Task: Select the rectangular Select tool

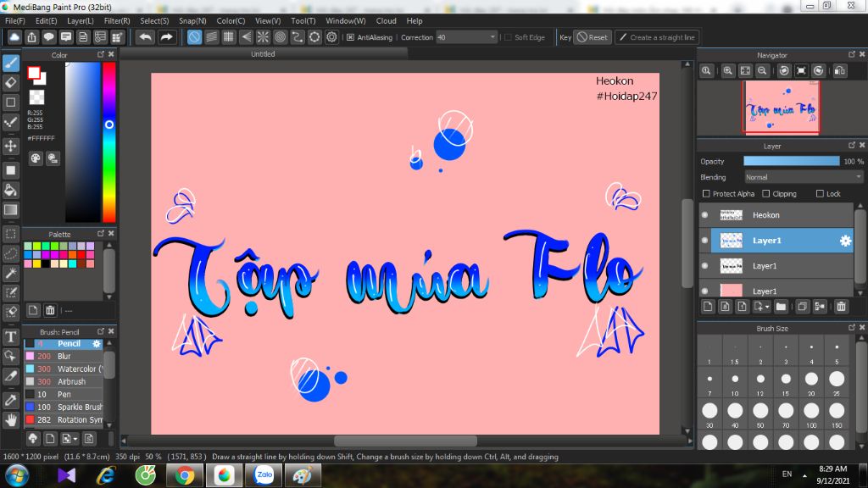Action: pos(10,234)
